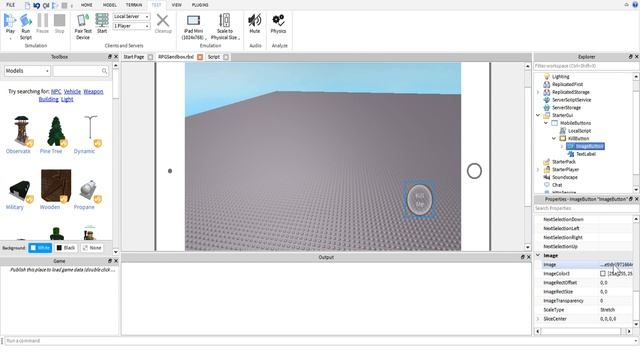Image resolution: width=640 pixels, height=360 pixels.
Task: Click the Soundscape icon in Explorer
Action: pyautogui.click(x=547, y=177)
